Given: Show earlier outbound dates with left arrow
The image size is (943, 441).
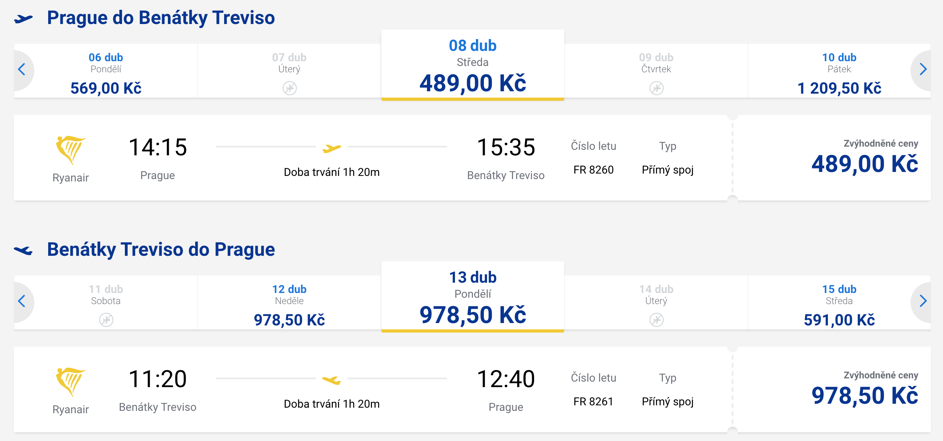Looking at the screenshot, I should point(22,70).
